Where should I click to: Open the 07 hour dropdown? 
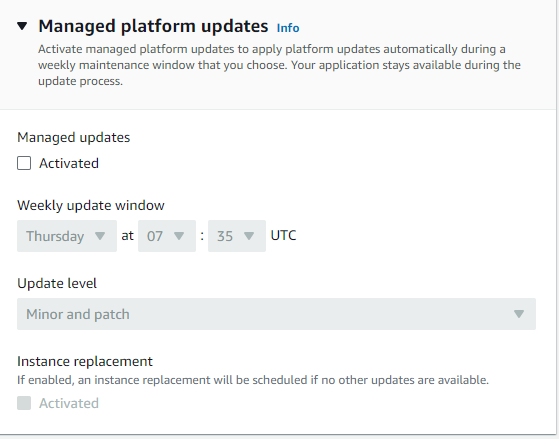pos(167,236)
